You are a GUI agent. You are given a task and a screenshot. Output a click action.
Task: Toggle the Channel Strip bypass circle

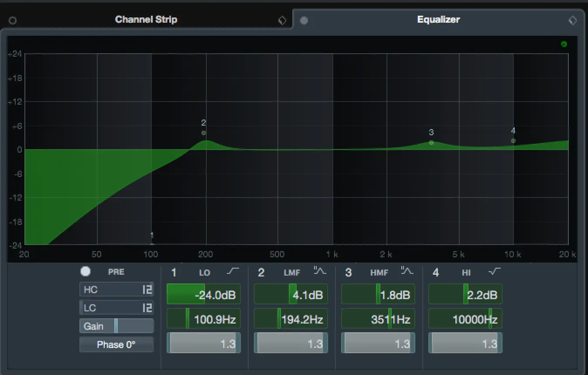point(13,20)
